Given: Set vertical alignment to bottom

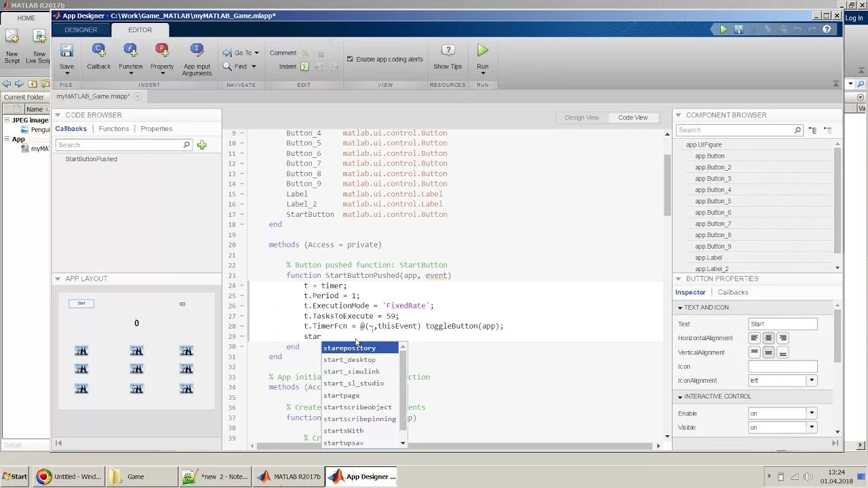Looking at the screenshot, I should [783, 352].
